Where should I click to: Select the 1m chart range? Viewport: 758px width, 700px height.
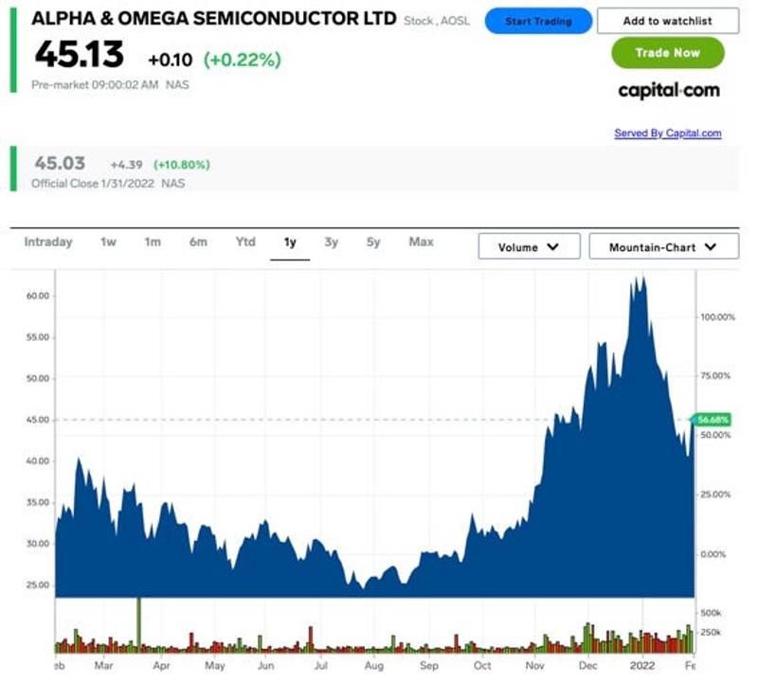153,242
